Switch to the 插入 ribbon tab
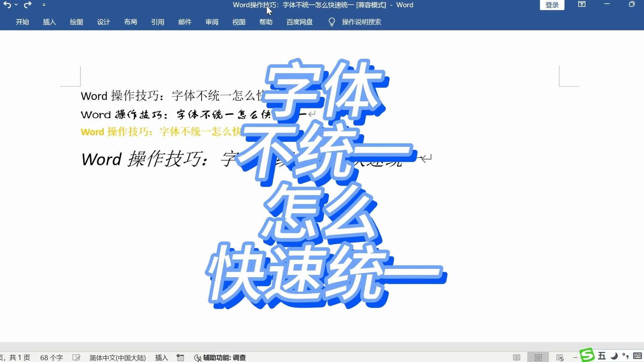 coord(49,22)
